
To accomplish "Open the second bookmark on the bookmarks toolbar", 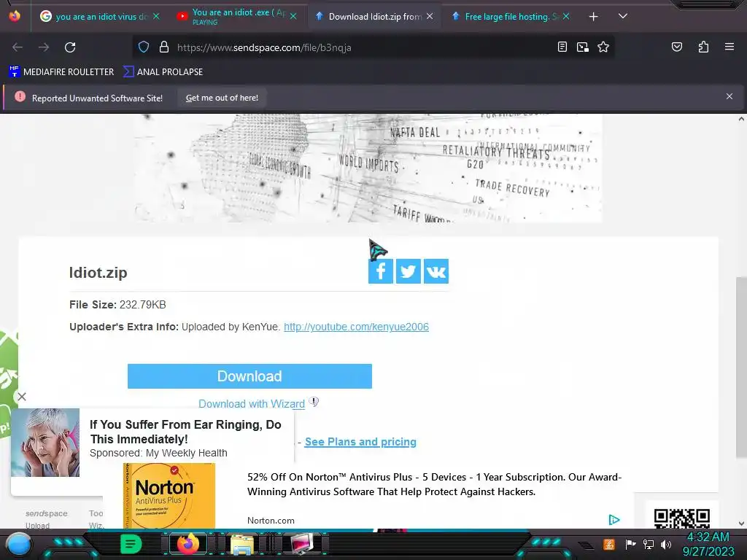I will click(x=163, y=72).
